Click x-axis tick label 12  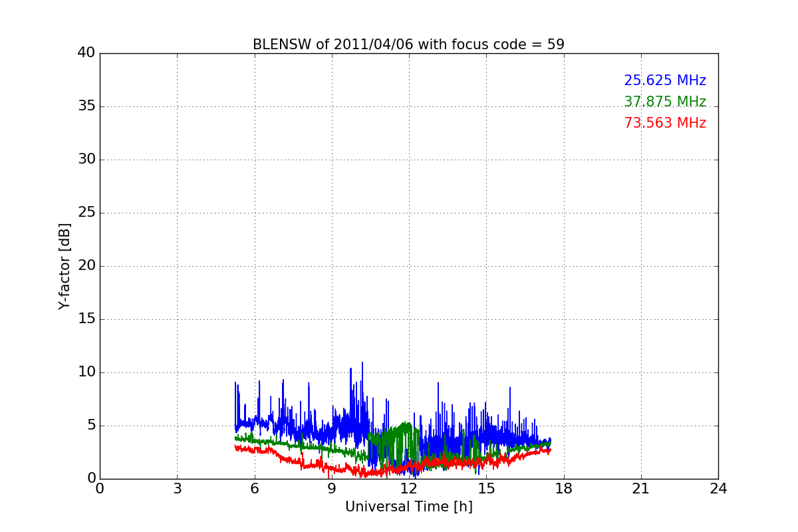[x=409, y=489]
